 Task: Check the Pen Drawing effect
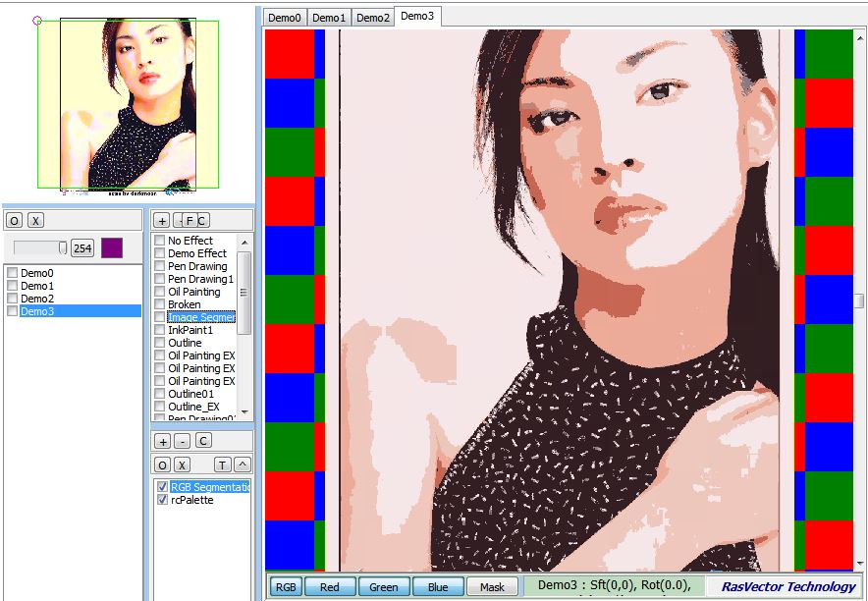[159, 266]
